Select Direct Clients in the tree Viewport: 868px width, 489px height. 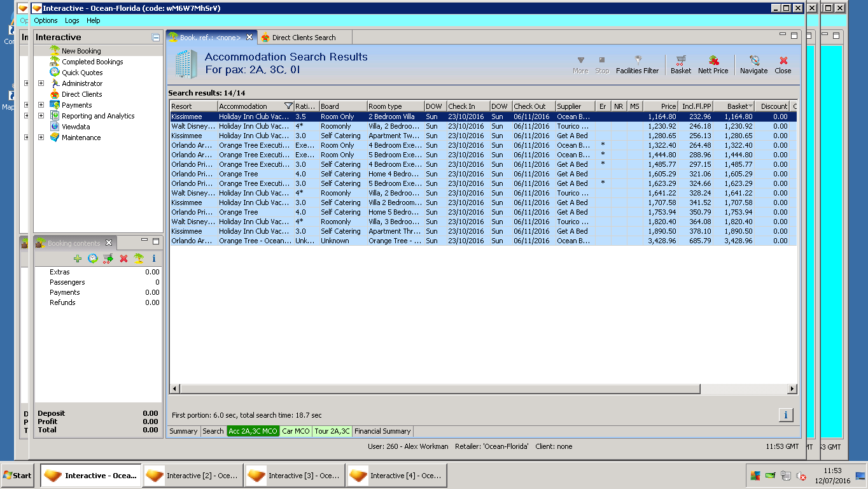coord(82,94)
